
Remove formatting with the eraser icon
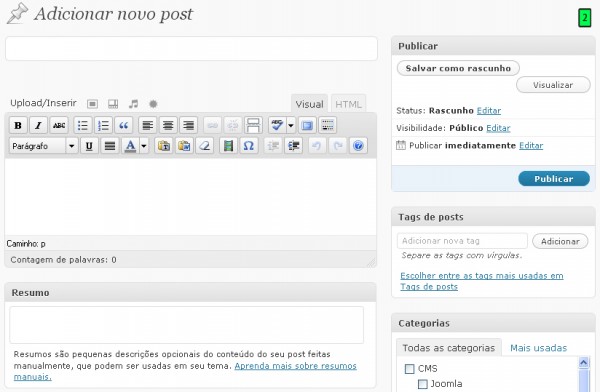205,146
